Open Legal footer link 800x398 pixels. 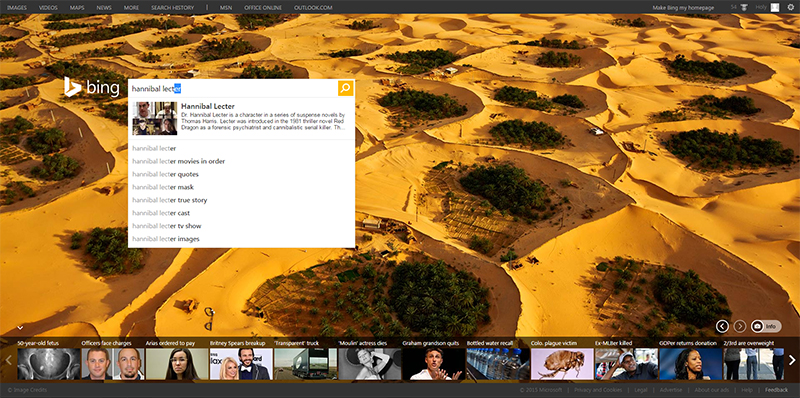[640, 390]
